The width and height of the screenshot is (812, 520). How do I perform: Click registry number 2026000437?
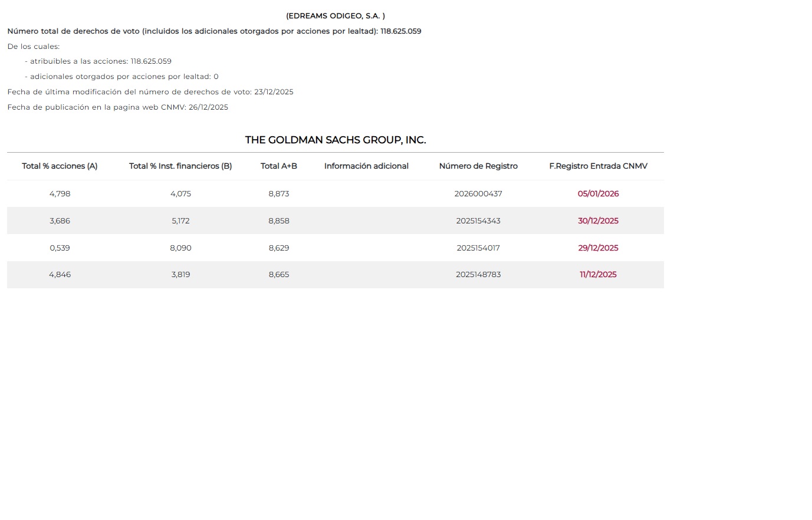(x=478, y=193)
